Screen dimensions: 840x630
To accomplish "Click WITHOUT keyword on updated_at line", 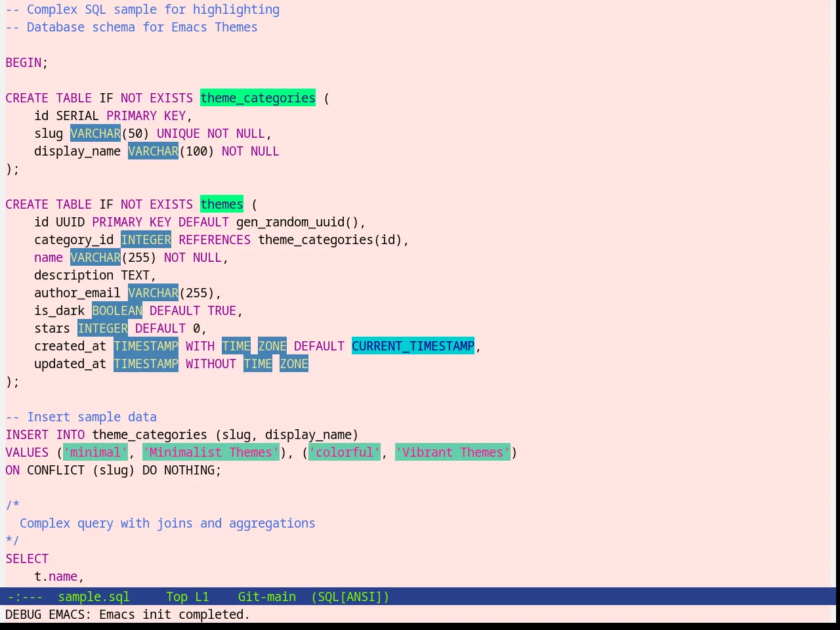I will click(211, 364).
